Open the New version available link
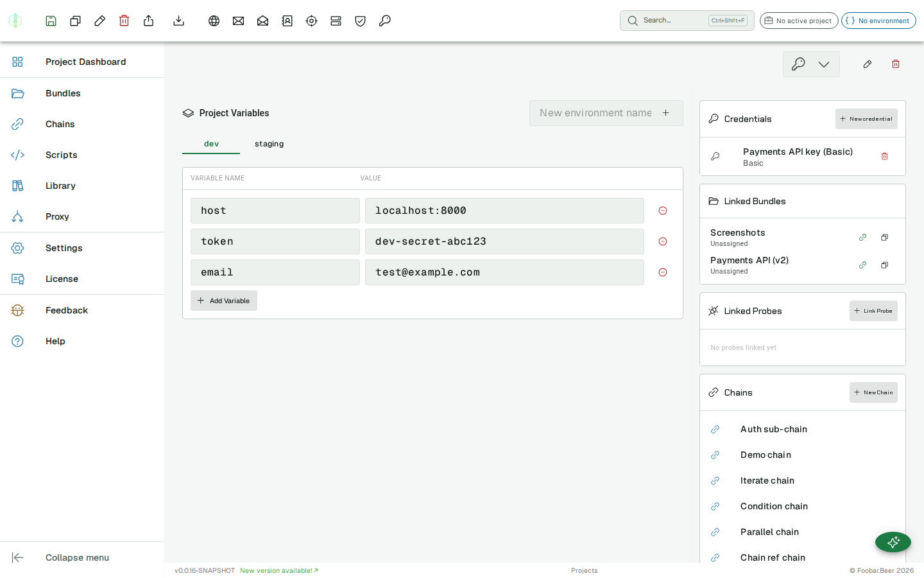This screenshot has width=924, height=578. coord(279,570)
